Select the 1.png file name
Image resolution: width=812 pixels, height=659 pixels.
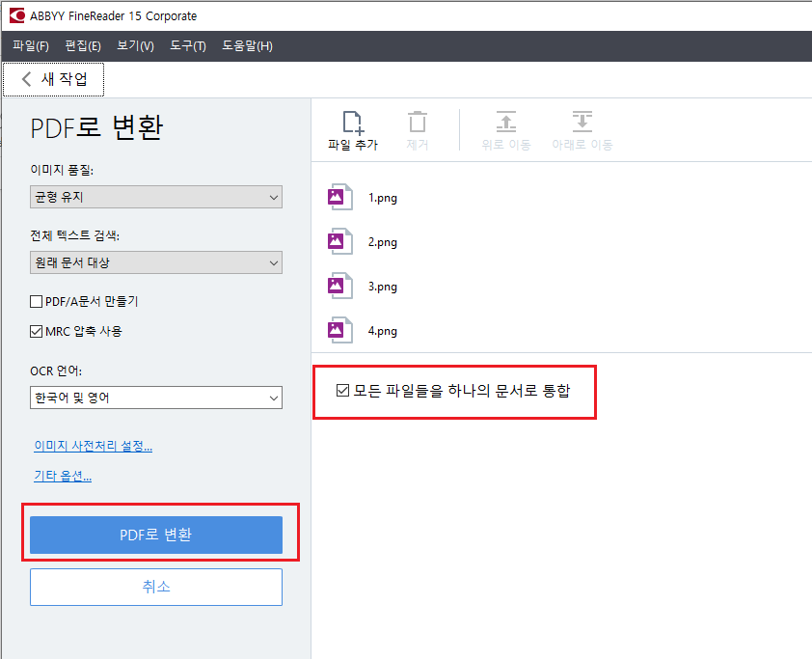coord(383,198)
